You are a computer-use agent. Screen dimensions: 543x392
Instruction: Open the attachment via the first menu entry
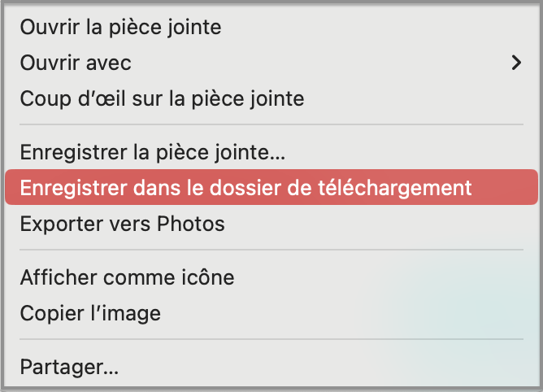120,28
